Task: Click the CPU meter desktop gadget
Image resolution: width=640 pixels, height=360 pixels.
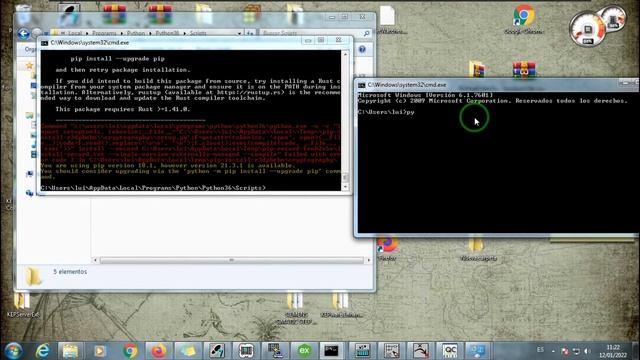Action: (587, 29)
